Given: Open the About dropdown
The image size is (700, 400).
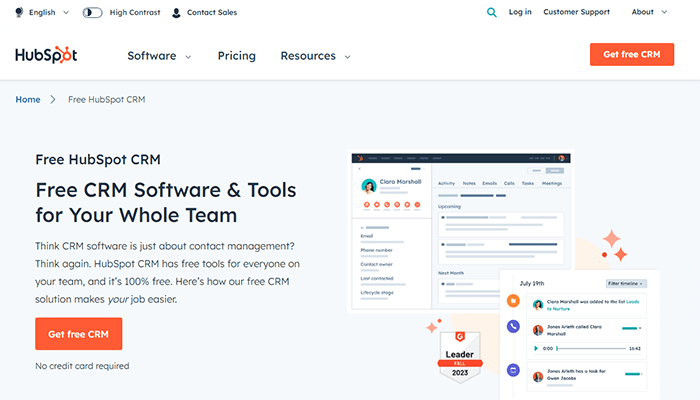Looking at the screenshot, I should (656, 12).
